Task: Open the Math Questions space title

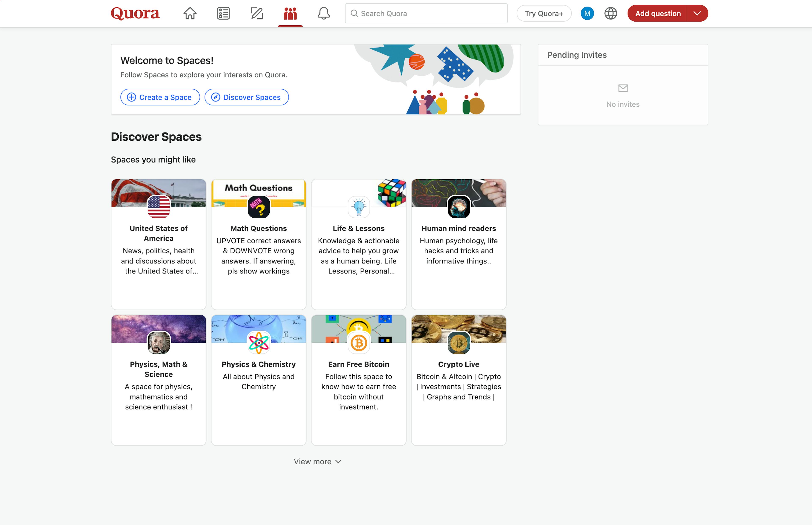Action: (x=259, y=228)
